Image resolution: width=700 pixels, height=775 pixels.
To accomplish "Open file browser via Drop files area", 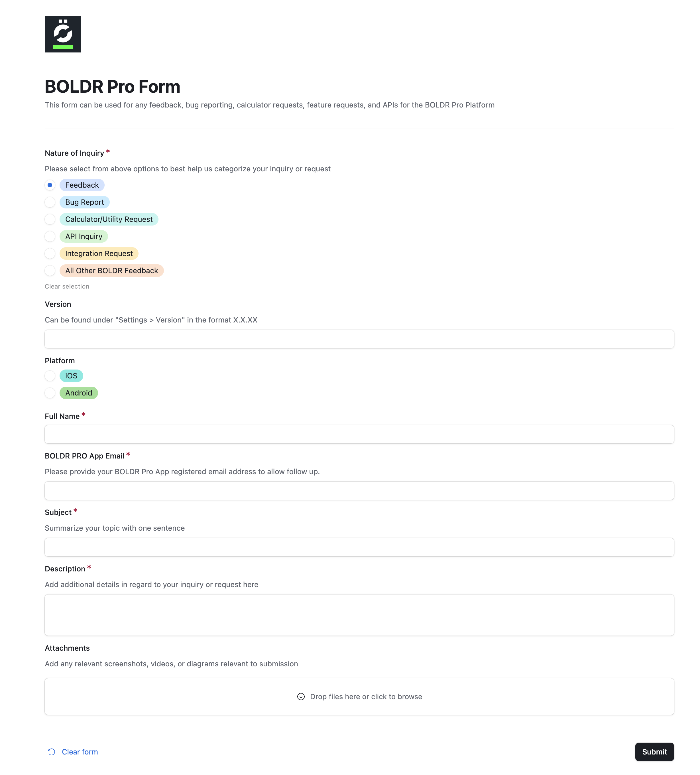I will (x=359, y=697).
